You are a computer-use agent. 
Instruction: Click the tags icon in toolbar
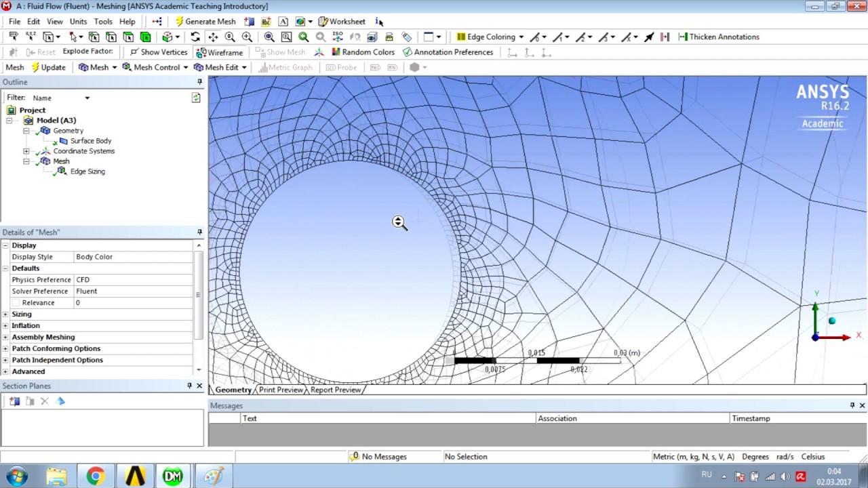coord(406,37)
